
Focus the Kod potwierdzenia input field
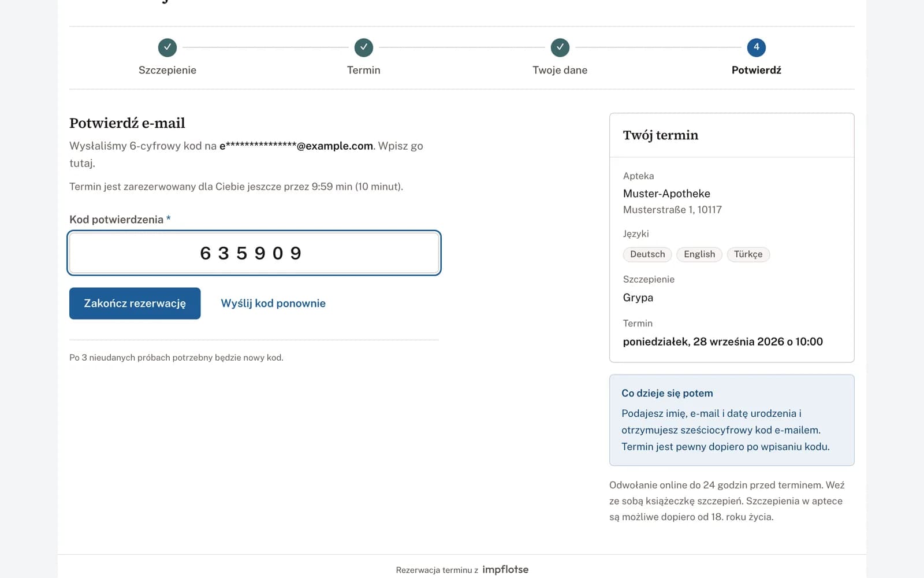(254, 253)
